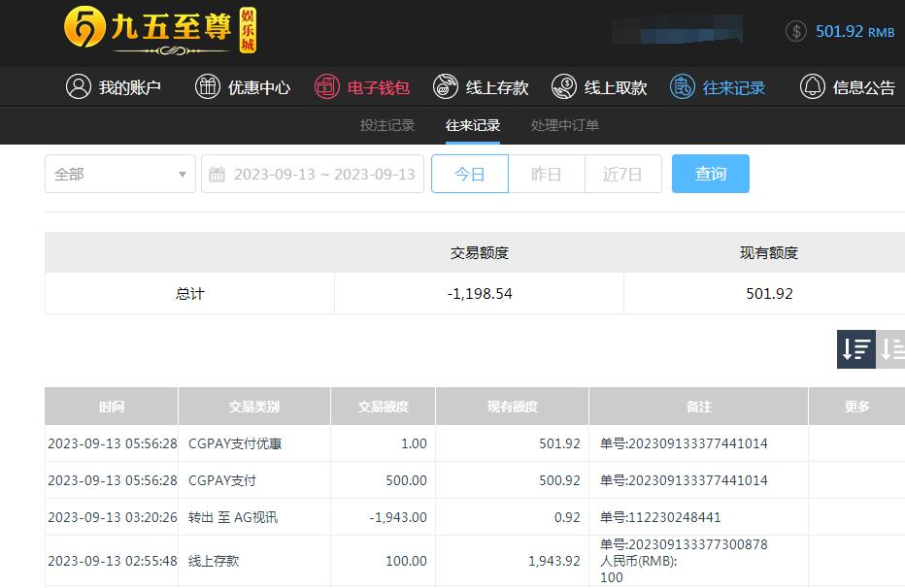Open the 全部 transaction type dropdown
905x588 pixels.
(x=120, y=174)
